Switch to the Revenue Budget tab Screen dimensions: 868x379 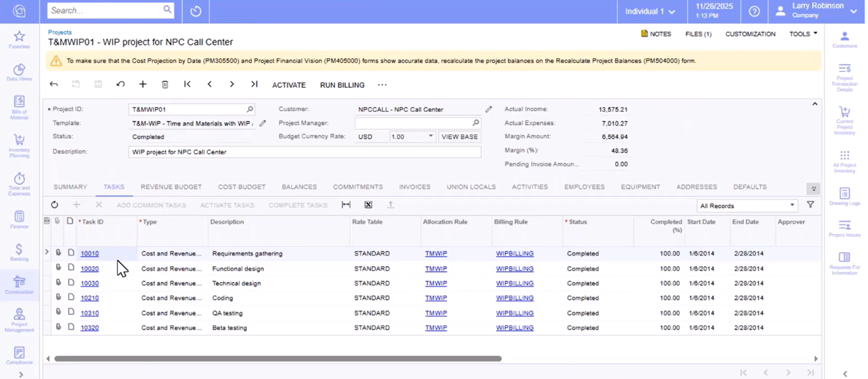pyautogui.click(x=171, y=187)
